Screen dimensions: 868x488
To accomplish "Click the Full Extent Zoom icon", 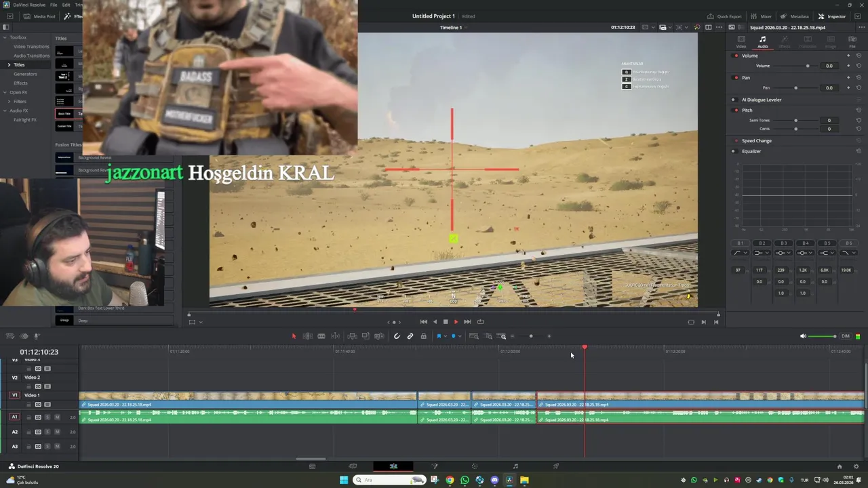I will click(x=474, y=336).
